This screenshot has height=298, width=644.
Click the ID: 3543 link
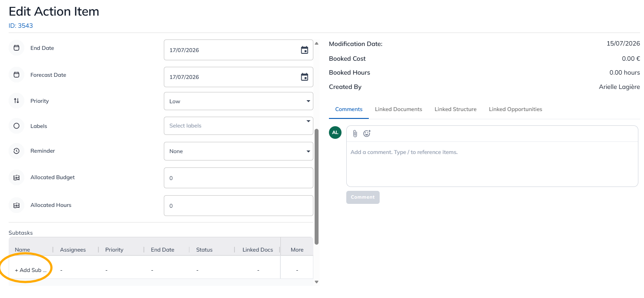[21, 26]
